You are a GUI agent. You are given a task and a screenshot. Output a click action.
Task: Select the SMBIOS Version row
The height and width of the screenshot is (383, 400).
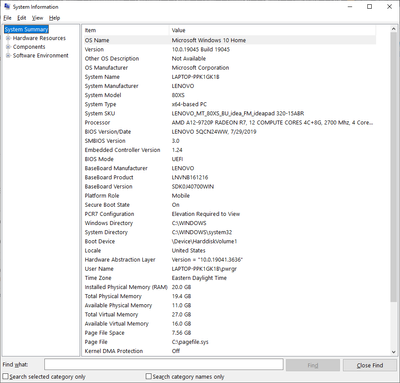pyautogui.click(x=229, y=141)
